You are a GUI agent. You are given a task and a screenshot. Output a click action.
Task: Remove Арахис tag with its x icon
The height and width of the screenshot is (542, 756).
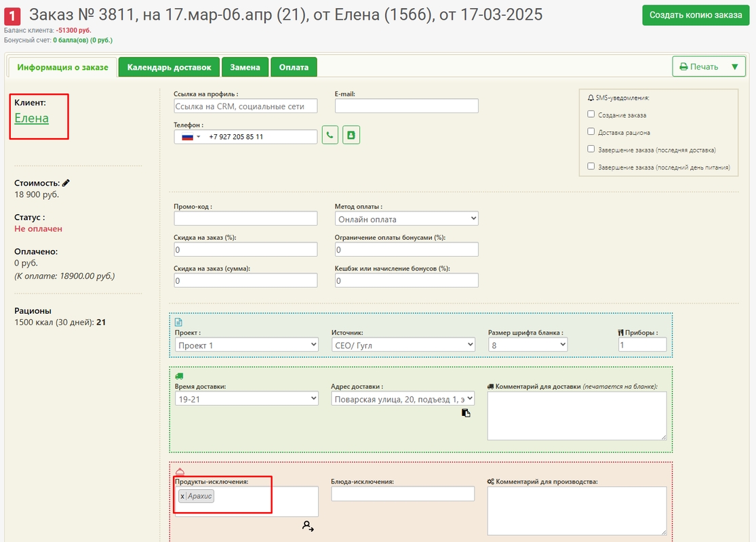[x=182, y=497]
